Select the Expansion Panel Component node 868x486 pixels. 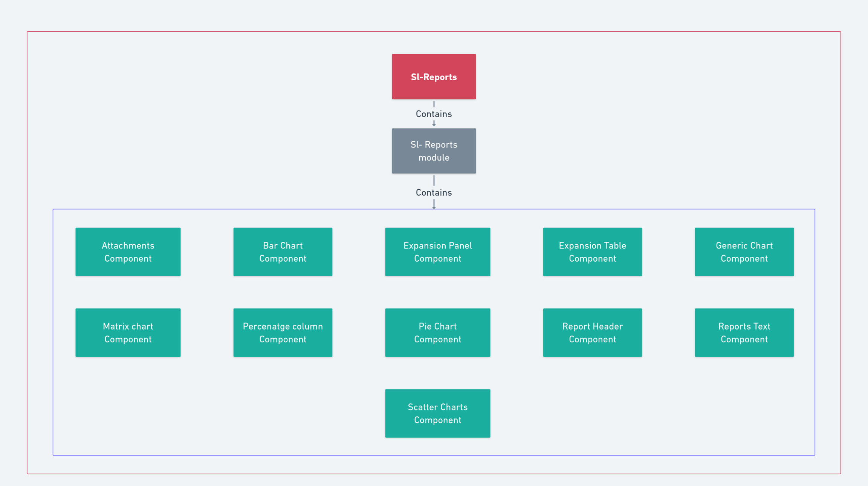coord(437,252)
